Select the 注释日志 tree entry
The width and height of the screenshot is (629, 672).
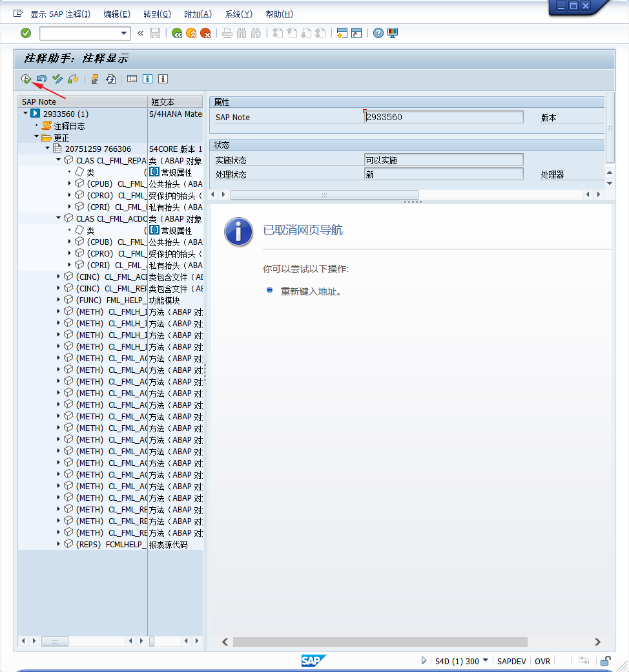pos(68,126)
